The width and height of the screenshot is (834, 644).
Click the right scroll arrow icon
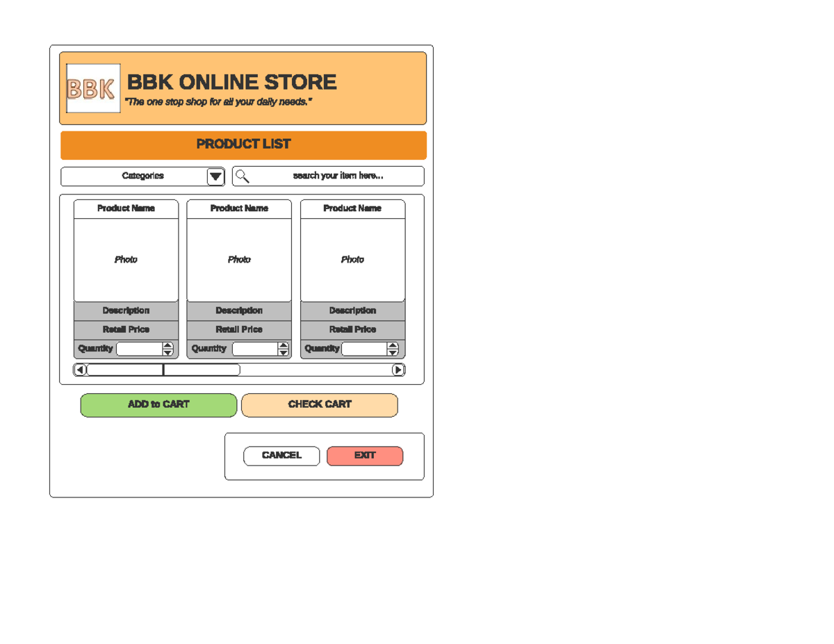click(398, 369)
